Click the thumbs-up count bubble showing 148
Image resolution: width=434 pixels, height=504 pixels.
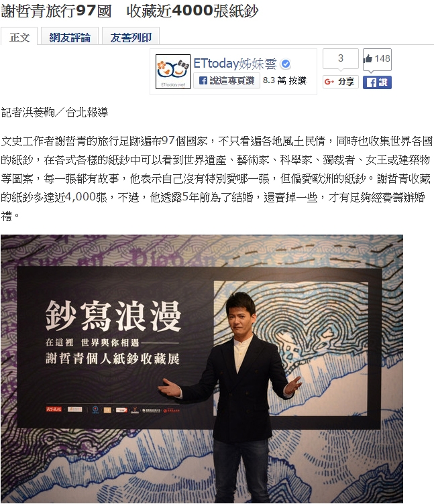point(377,59)
